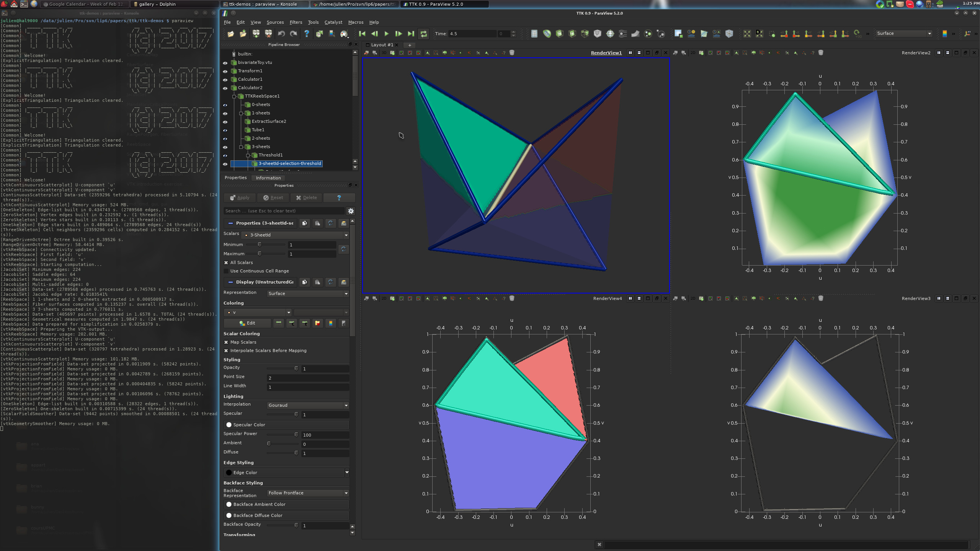
Task: Hide bivariateToy.vtu using its eye icon
Action: pyautogui.click(x=225, y=63)
